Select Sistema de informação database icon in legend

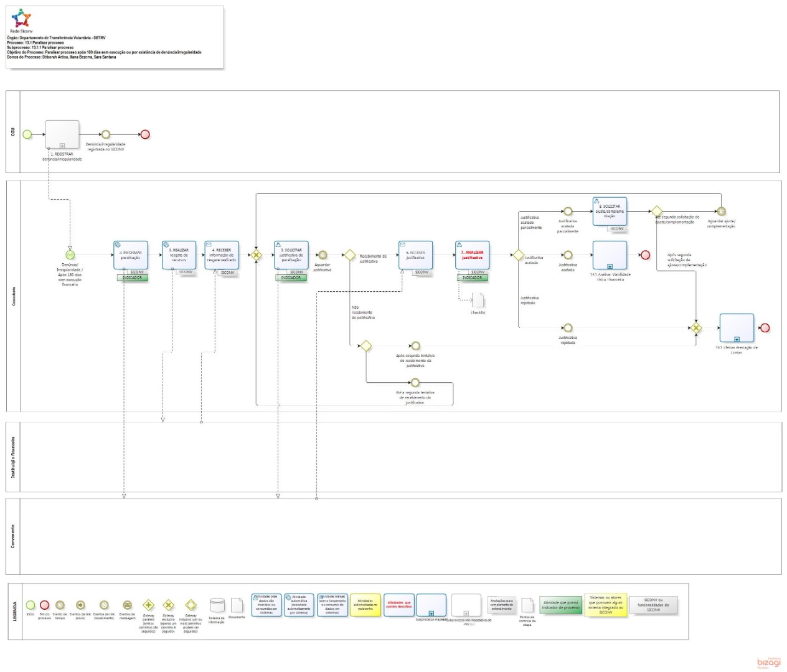click(217, 605)
